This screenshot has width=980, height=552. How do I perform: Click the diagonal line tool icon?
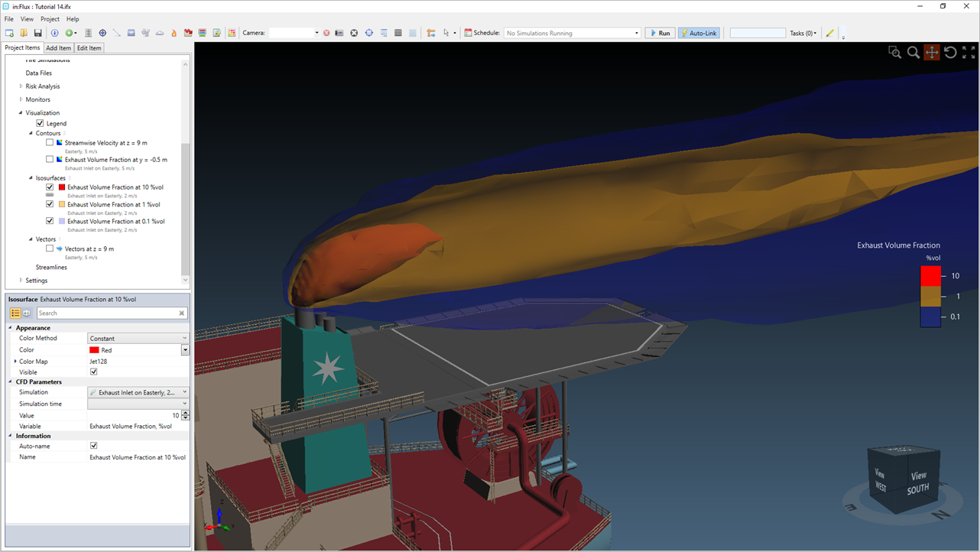point(117,33)
